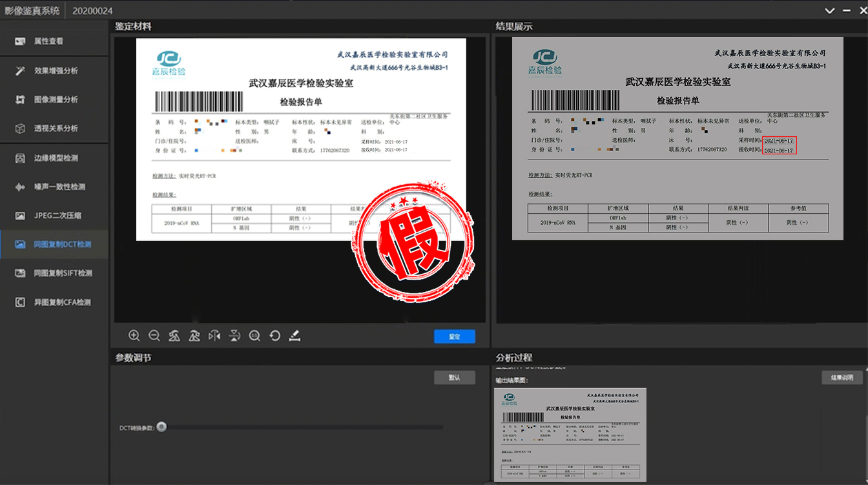Click the DCT转换参数 slider handle
The image size is (868, 485).
coord(161,427)
